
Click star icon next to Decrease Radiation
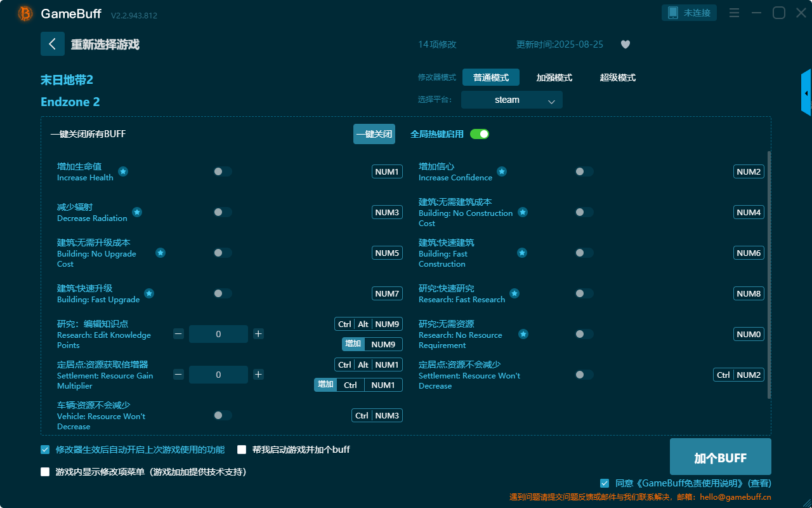[137, 212]
